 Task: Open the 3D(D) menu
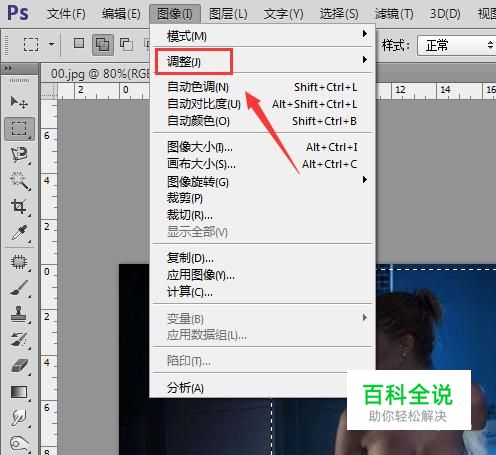[x=445, y=14]
